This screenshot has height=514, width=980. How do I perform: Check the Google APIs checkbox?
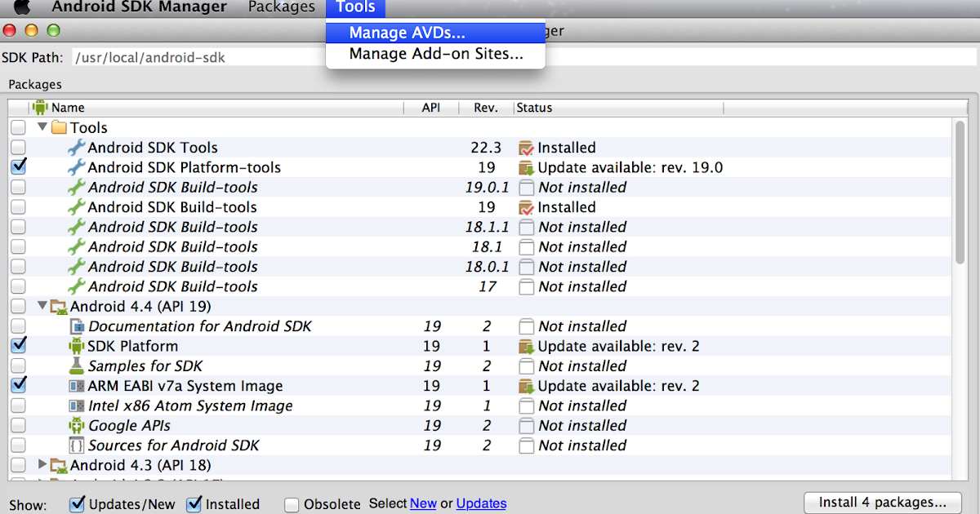pos(18,426)
